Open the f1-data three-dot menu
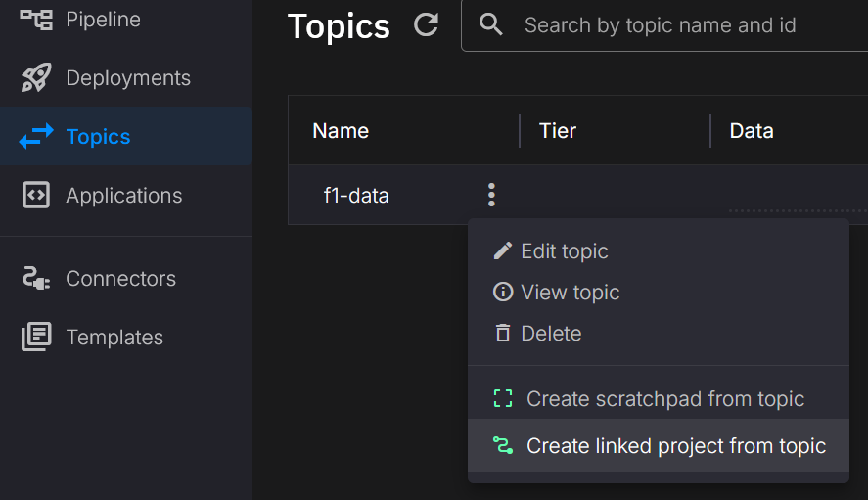The width and height of the screenshot is (868, 500). click(x=491, y=196)
